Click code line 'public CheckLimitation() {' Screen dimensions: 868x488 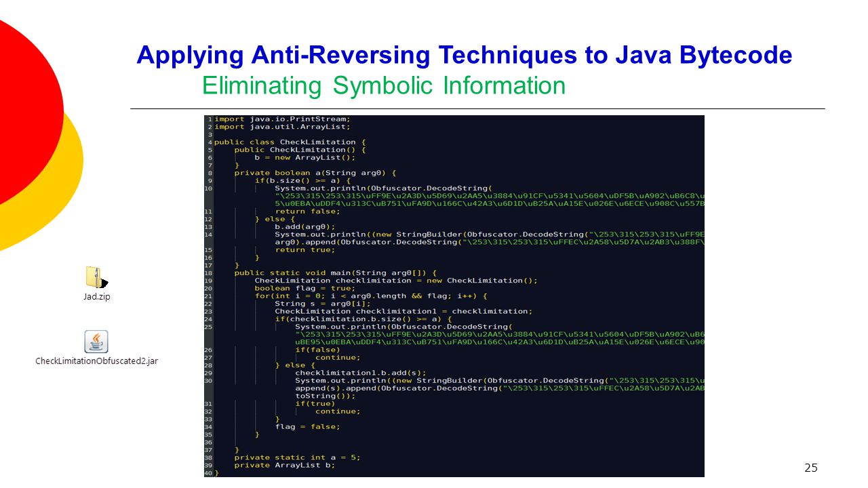pyautogui.click(x=300, y=150)
